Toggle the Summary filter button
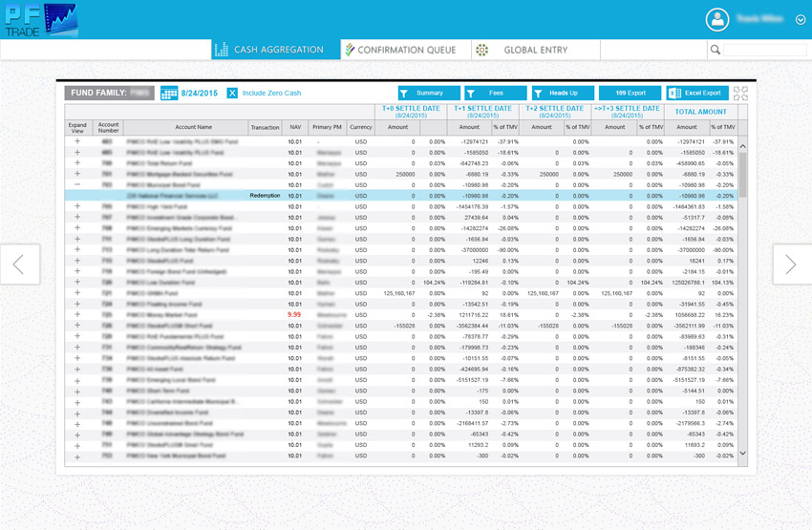This screenshot has width=812, height=530. (429, 94)
